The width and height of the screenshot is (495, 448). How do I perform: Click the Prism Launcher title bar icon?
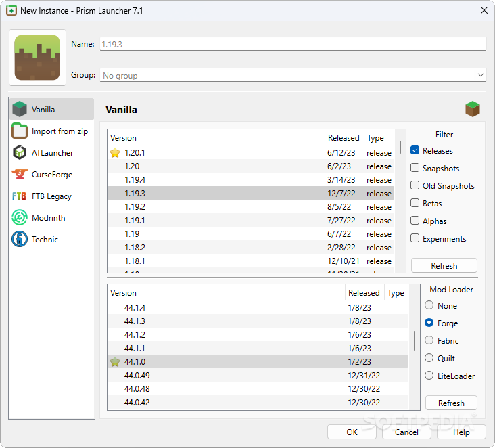click(11, 10)
